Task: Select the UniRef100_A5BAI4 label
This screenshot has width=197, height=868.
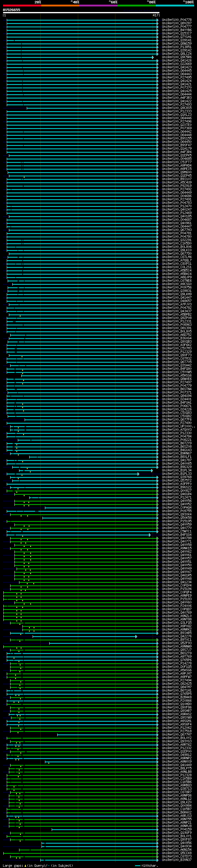Action: 177,274
